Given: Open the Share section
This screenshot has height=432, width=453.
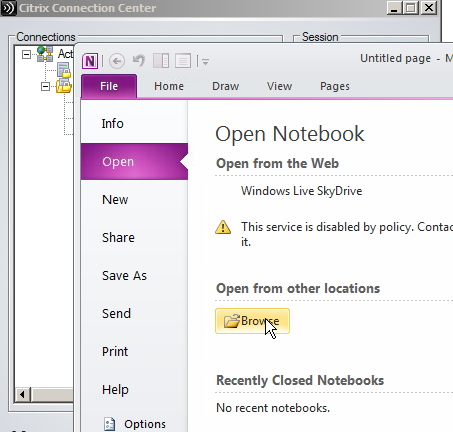Looking at the screenshot, I should pyautogui.click(x=134, y=238).
